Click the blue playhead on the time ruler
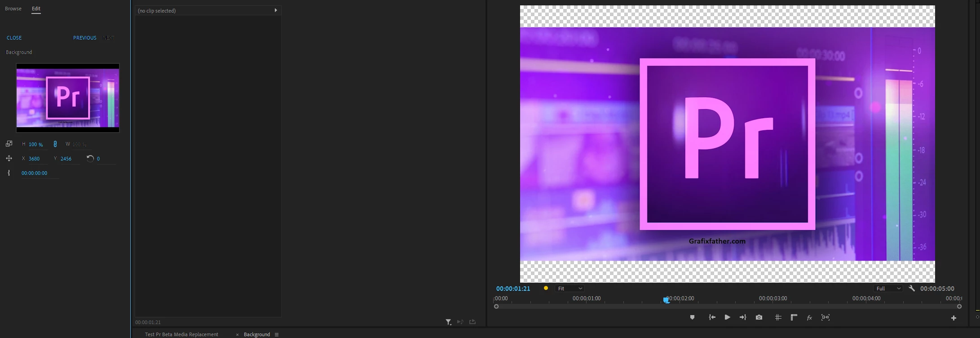 [x=666, y=300]
